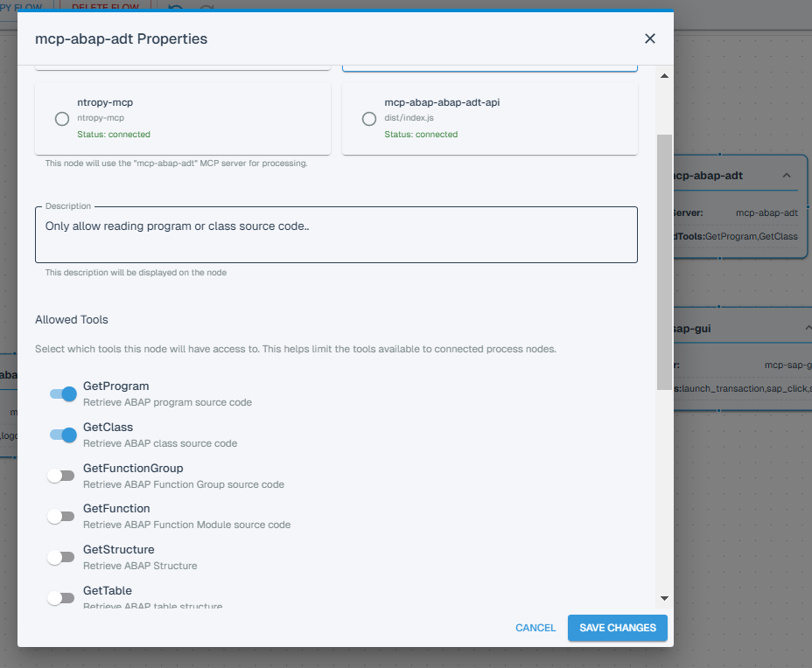Switch on the GetFunction toggle
Viewport: 812px width, 668px height.
pos(61,516)
